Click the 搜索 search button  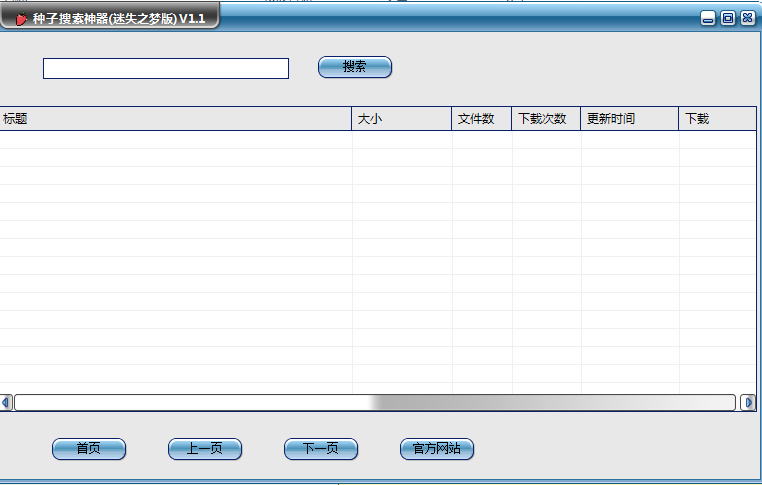[x=355, y=67]
